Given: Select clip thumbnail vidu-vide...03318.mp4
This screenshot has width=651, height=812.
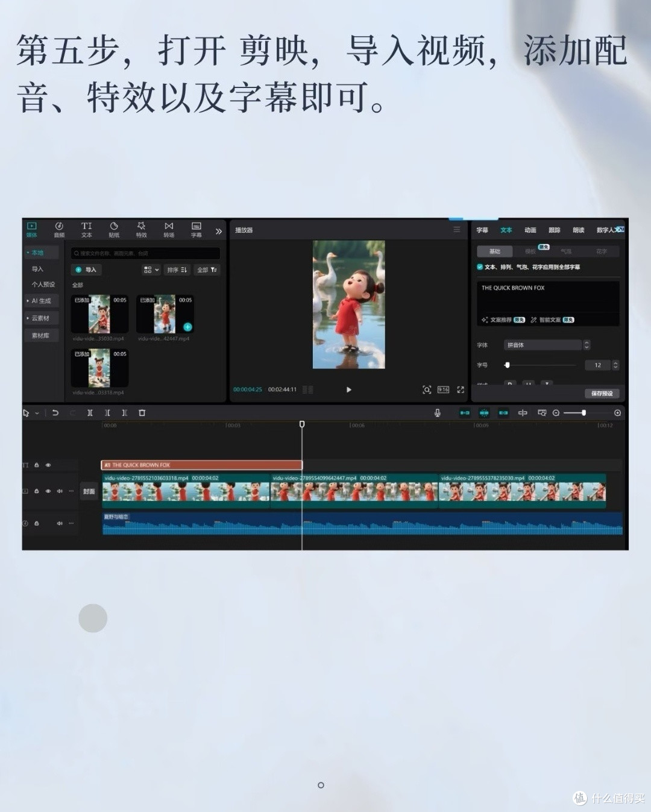Looking at the screenshot, I should click(99, 368).
